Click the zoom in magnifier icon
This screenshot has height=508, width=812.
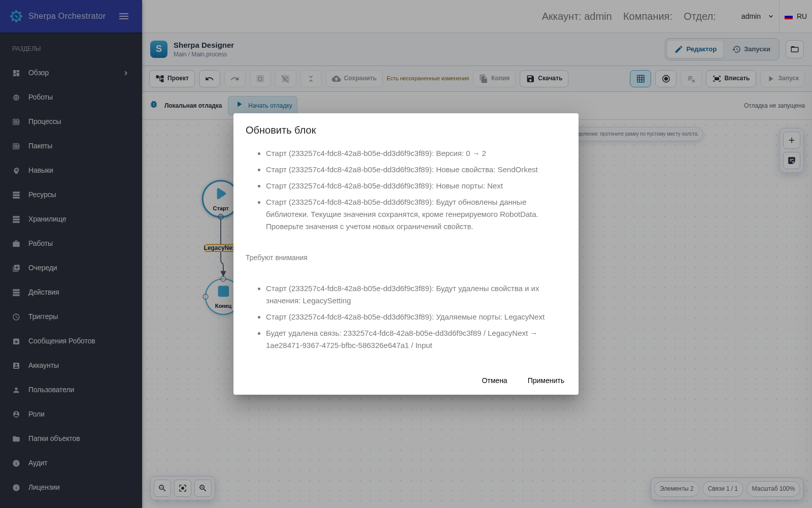coord(203,488)
